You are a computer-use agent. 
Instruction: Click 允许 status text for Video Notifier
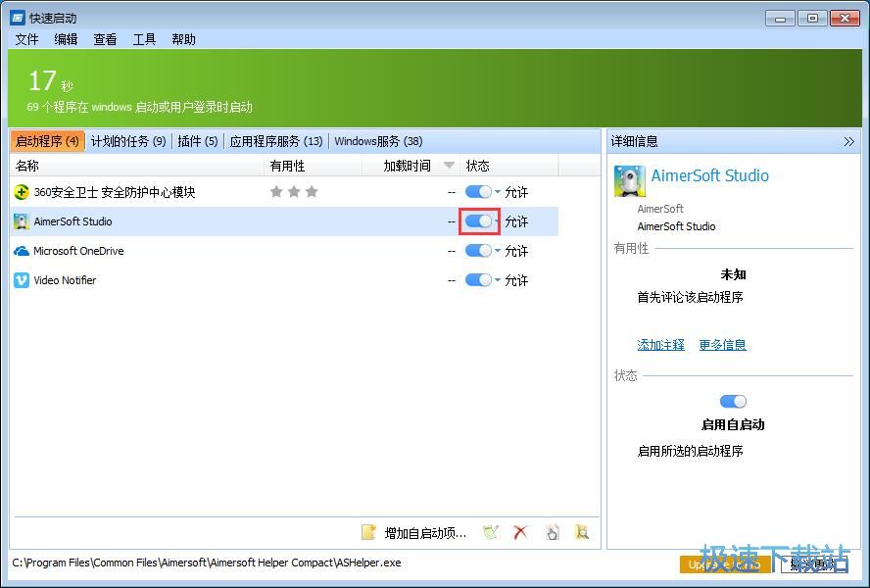tap(516, 280)
